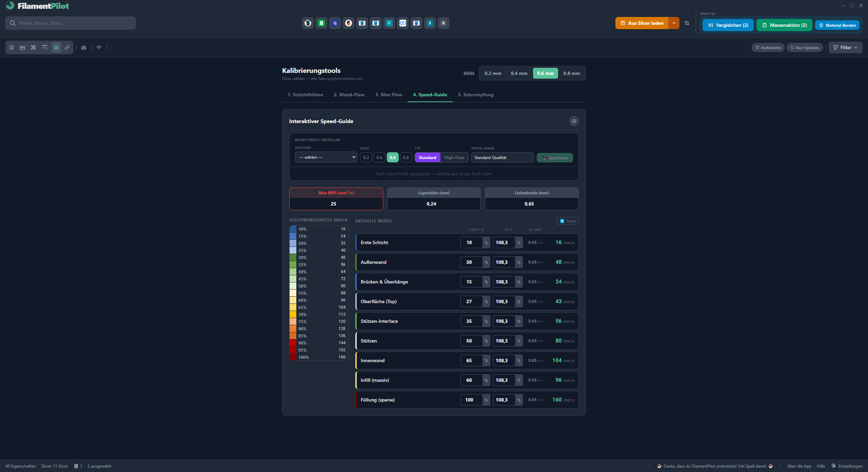Click the Vergleichen (2) button
Image resolution: width=868 pixels, height=472 pixels.
728,25
